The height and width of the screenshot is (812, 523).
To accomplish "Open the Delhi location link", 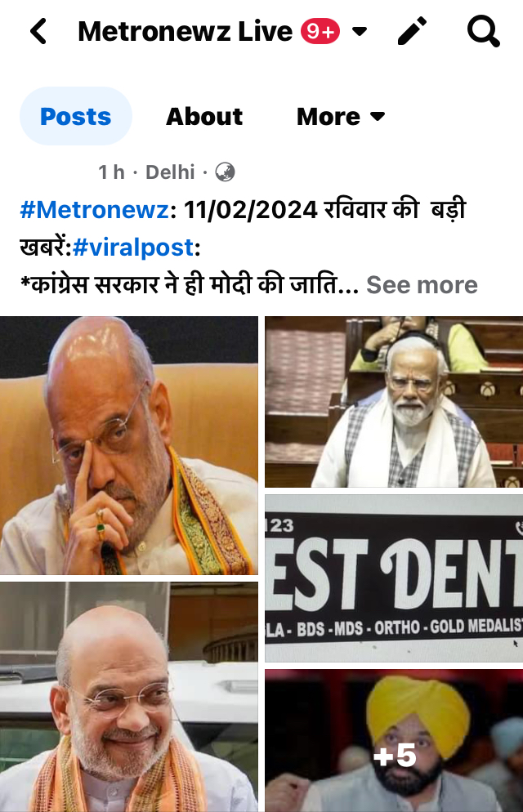I will (x=170, y=172).
